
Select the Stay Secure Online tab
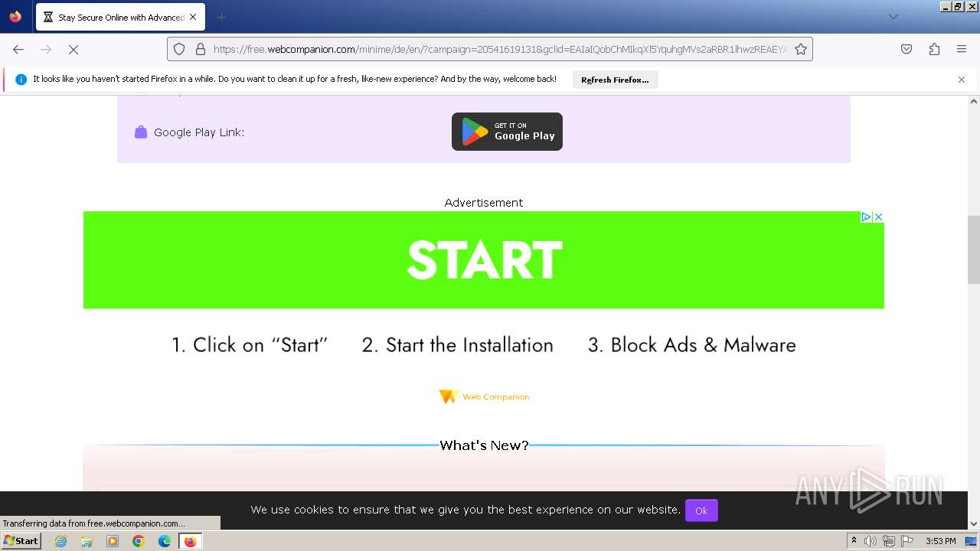120,17
